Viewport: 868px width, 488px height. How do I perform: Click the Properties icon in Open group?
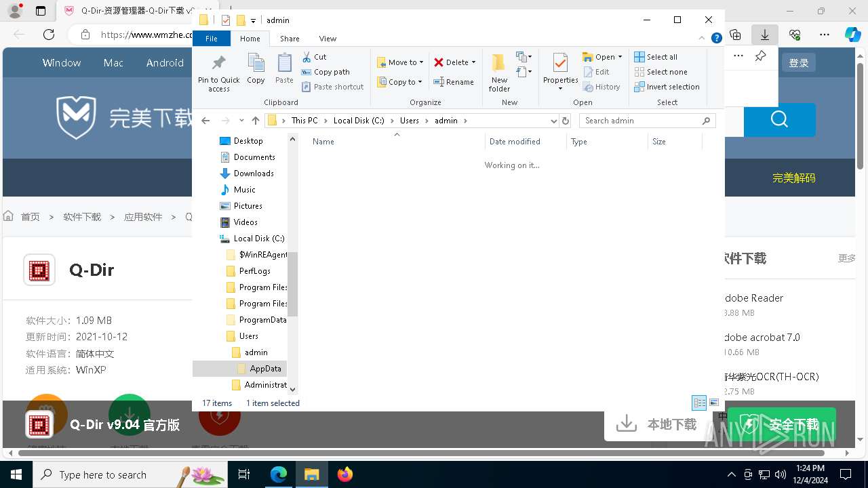[x=560, y=63]
